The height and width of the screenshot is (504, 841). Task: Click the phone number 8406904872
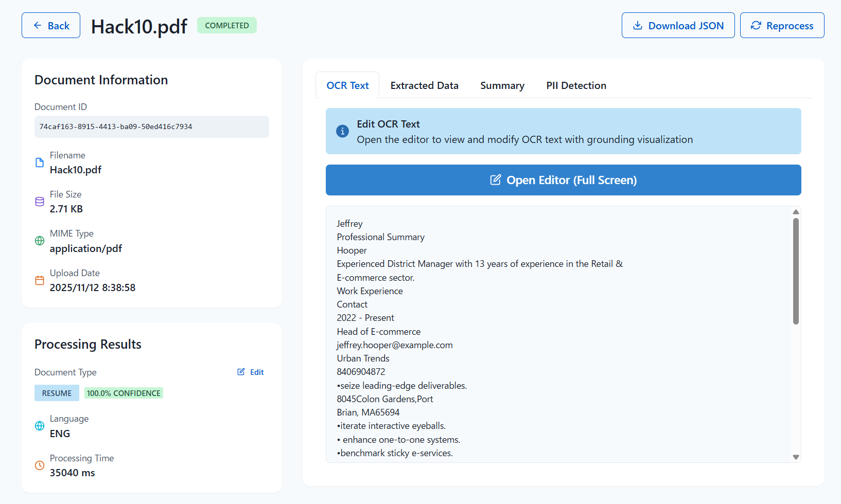click(x=361, y=372)
